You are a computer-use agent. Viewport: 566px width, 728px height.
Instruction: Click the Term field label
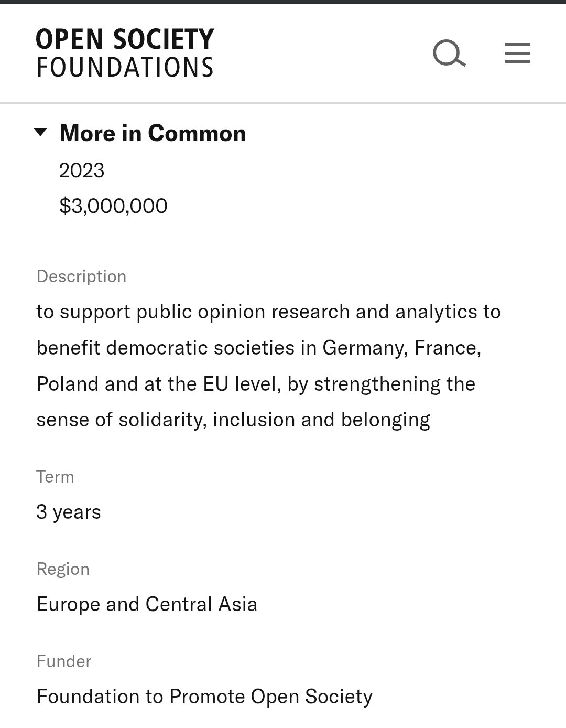[x=55, y=477]
